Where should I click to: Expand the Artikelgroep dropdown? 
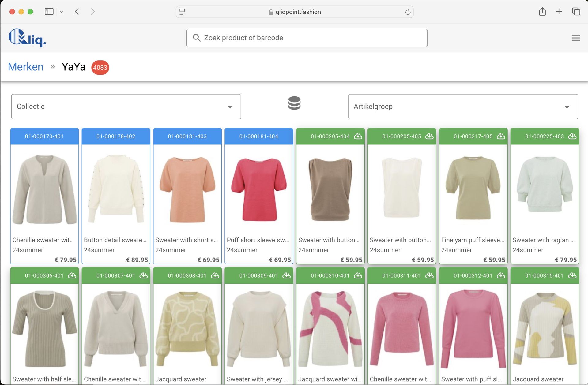pyautogui.click(x=463, y=107)
